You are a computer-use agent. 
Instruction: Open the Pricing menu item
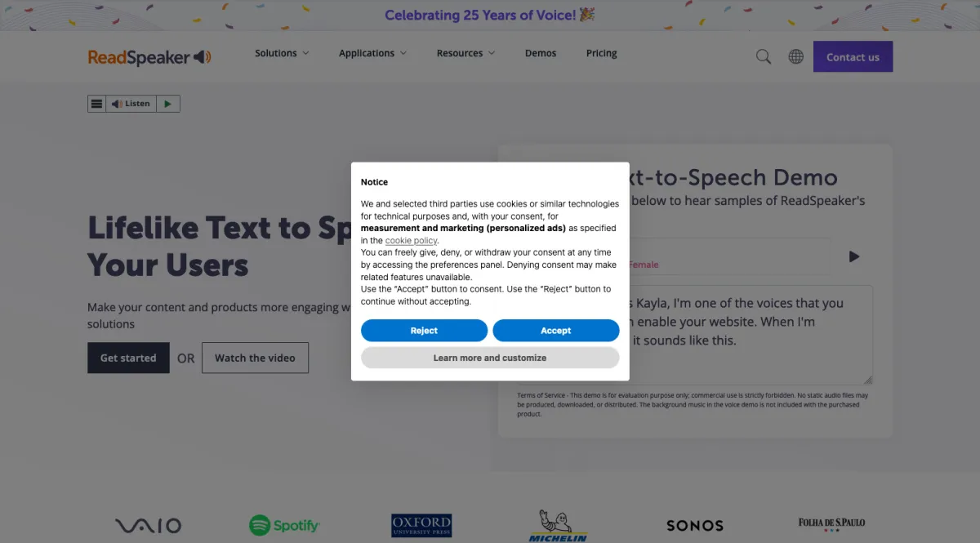(602, 53)
